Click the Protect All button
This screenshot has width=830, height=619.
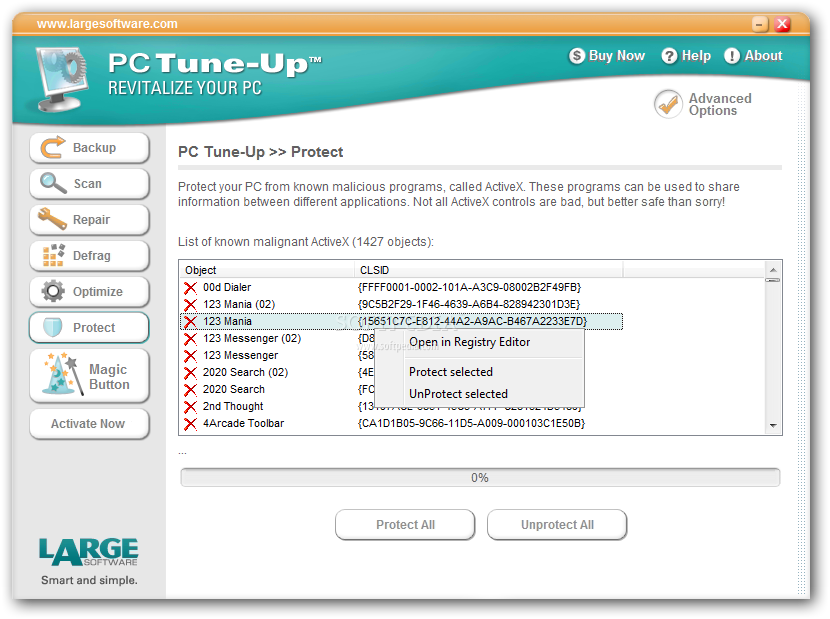tap(405, 525)
